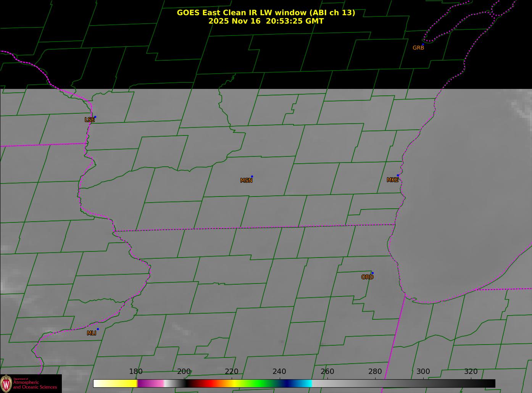This screenshot has height=393, width=532.
Task: Select the MSN station label
Action: (x=246, y=180)
